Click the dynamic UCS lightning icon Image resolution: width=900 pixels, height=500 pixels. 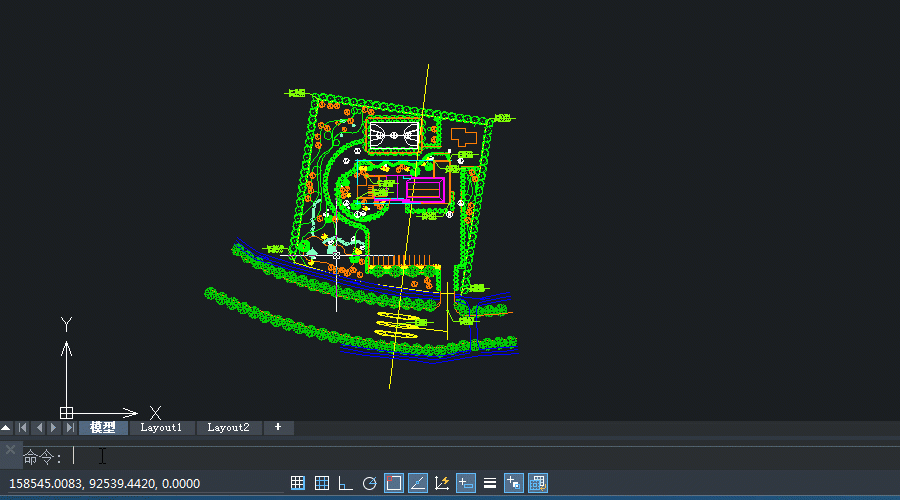(x=442, y=483)
